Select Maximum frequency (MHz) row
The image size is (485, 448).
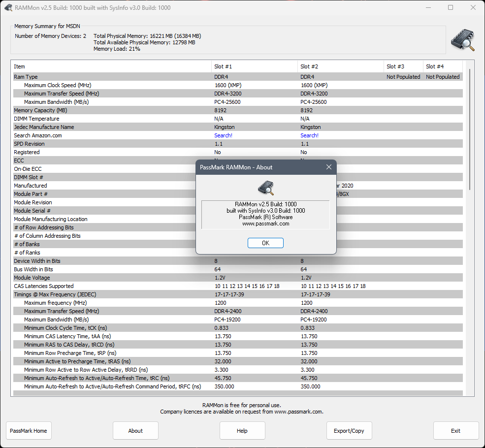(x=238, y=303)
